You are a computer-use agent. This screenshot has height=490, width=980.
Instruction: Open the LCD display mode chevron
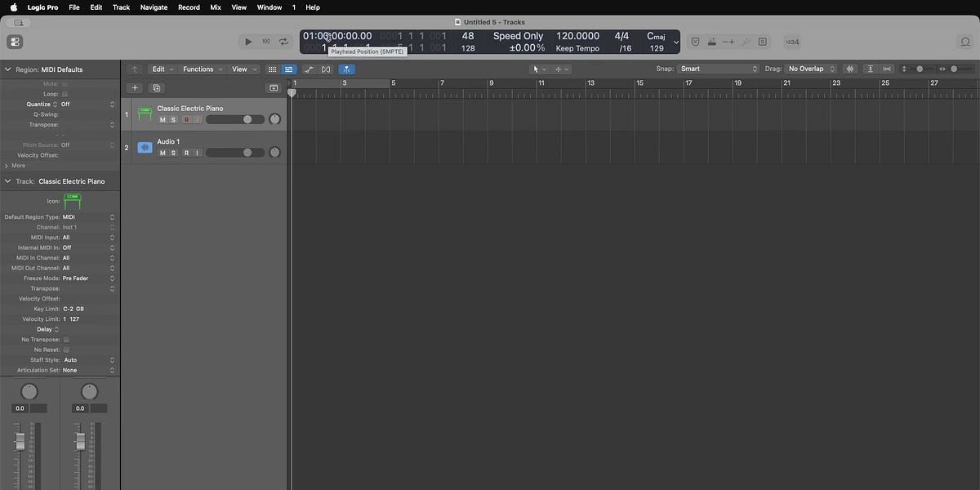tap(675, 42)
